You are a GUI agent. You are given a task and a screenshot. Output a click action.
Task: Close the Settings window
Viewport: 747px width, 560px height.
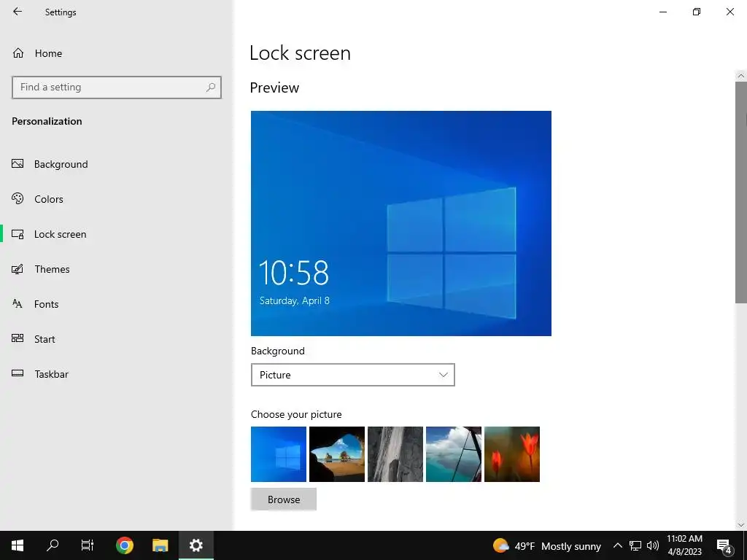coord(729,12)
